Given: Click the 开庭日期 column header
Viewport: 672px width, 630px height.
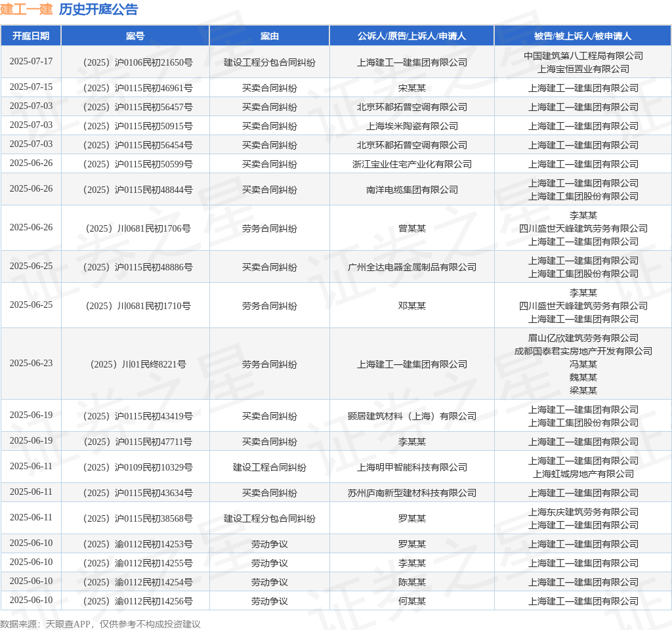Looking at the screenshot, I should (31, 36).
